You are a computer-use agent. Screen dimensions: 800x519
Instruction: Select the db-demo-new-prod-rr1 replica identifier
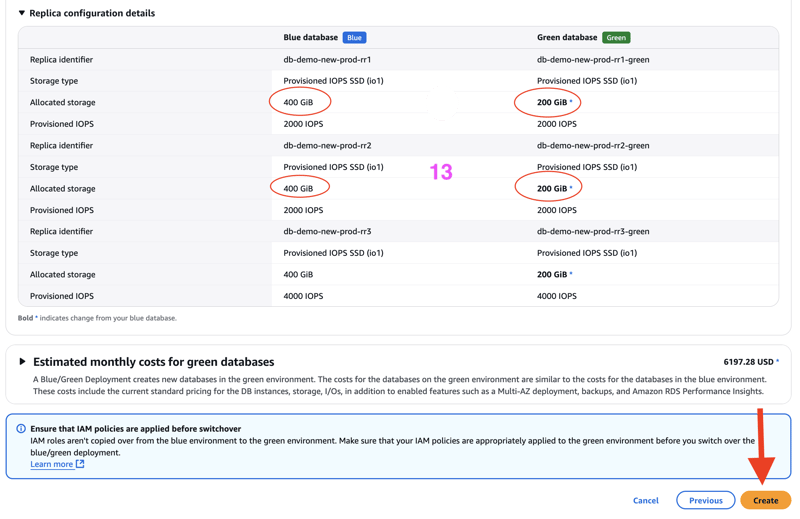click(x=327, y=60)
